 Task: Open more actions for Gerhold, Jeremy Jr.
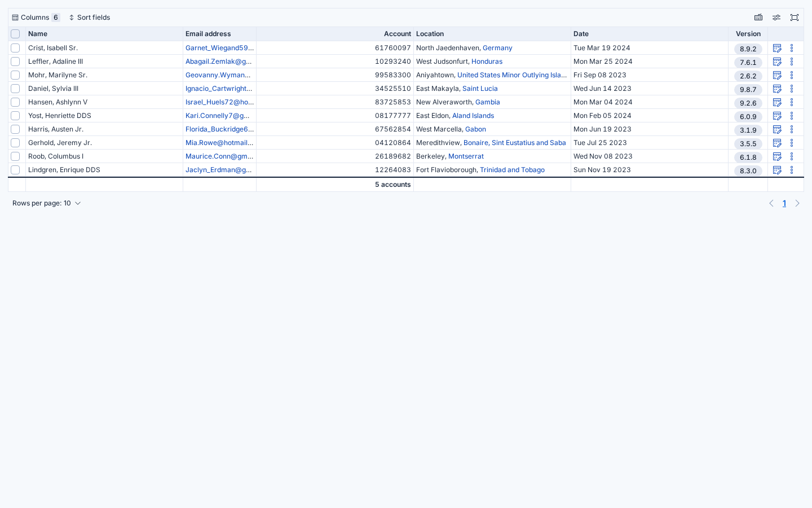(x=792, y=143)
